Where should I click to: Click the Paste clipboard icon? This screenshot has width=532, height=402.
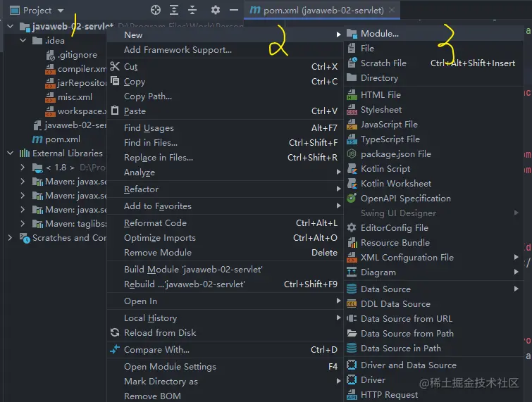click(115, 111)
